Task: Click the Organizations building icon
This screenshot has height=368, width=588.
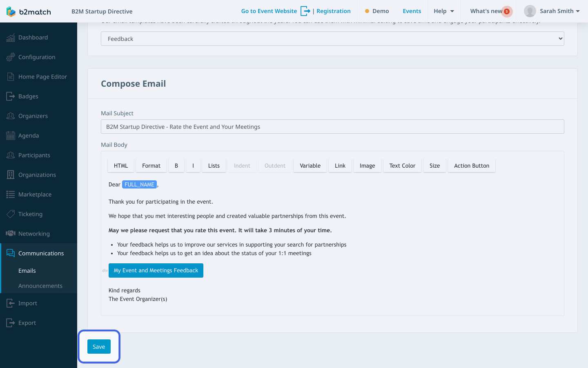Action: coord(11,175)
